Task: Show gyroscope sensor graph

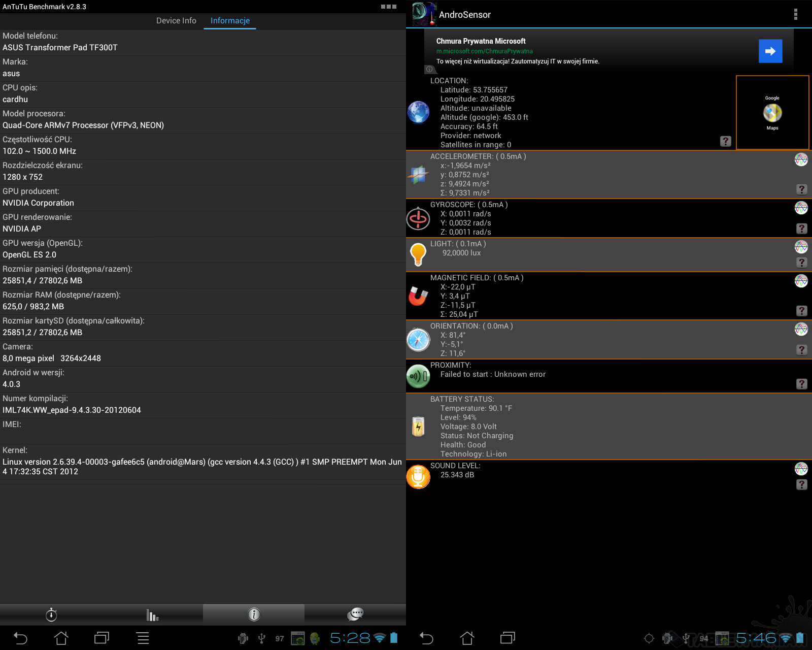Action: [x=801, y=208]
